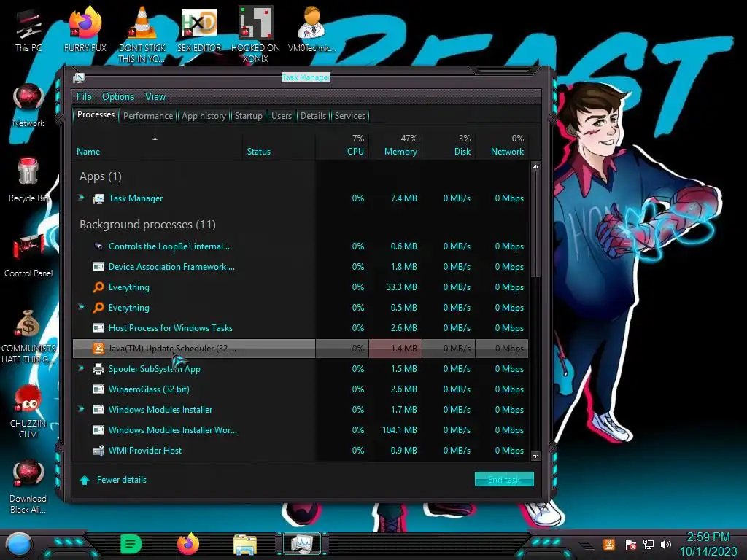
Task: Switch to the Performance tab
Action: [x=148, y=116]
